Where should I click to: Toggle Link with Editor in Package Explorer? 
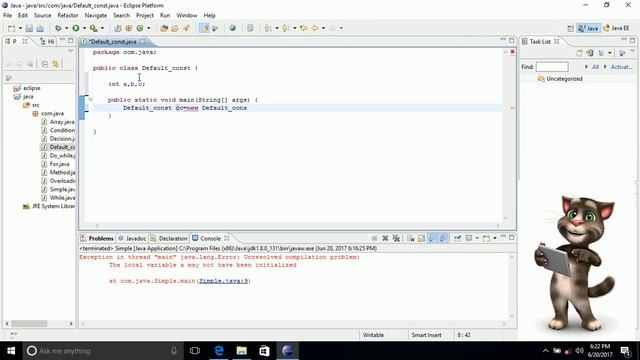pos(56,64)
